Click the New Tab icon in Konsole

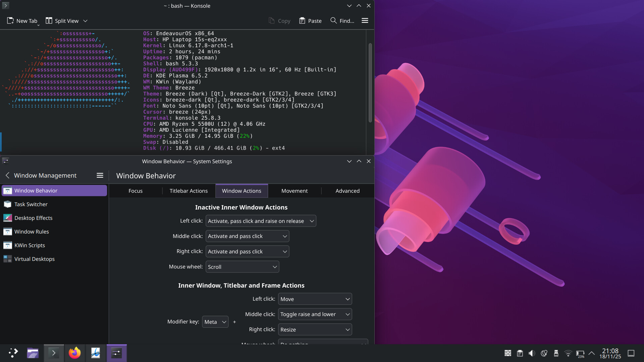click(x=10, y=21)
